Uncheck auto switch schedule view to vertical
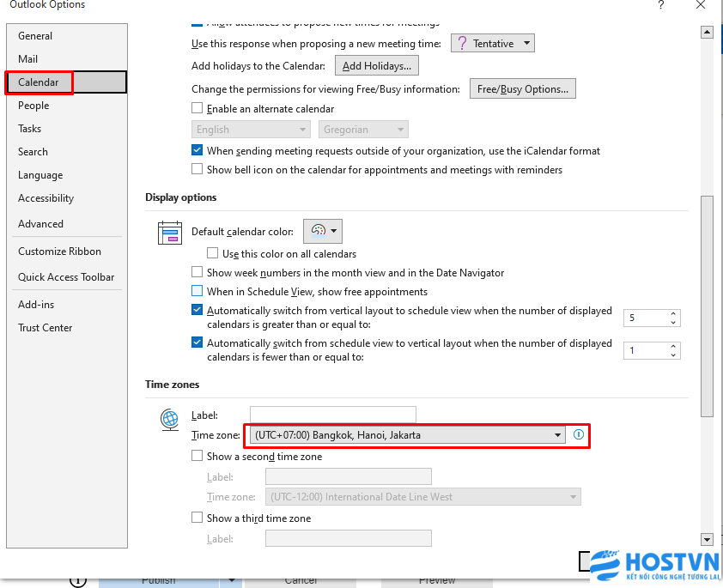 (x=197, y=342)
